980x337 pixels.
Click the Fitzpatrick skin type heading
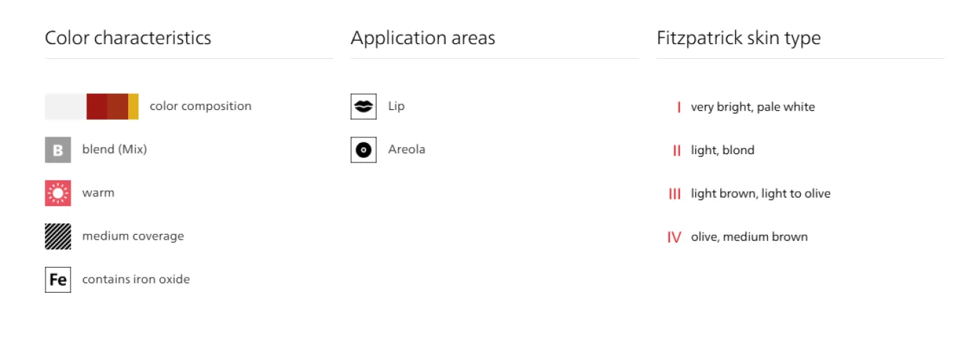coord(738,38)
